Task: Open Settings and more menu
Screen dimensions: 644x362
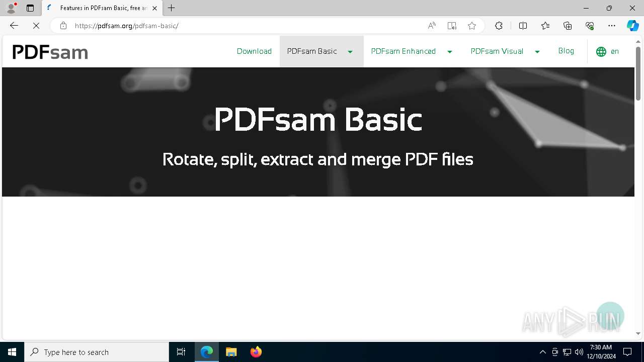Action: (x=612, y=26)
